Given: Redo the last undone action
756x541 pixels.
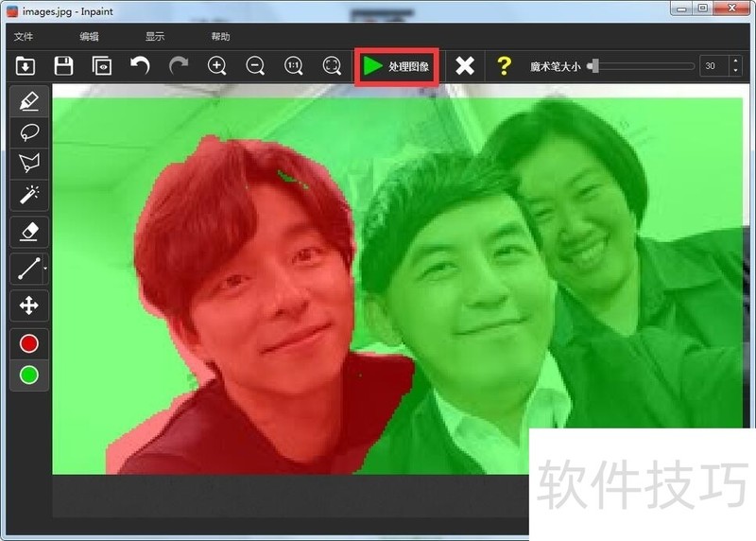Looking at the screenshot, I should click(x=179, y=65).
